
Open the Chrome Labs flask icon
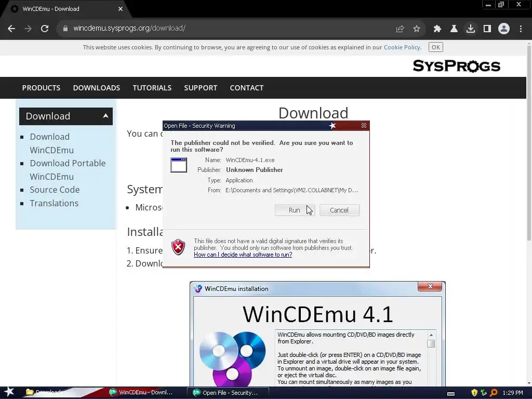point(454,29)
